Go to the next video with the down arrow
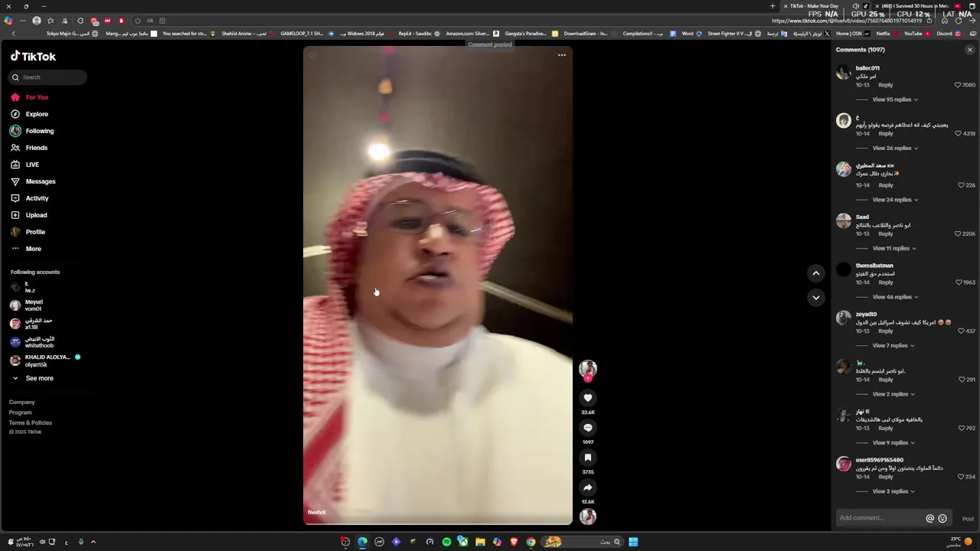The height and width of the screenshot is (551, 980). pyautogui.click(x=816, y=298)
